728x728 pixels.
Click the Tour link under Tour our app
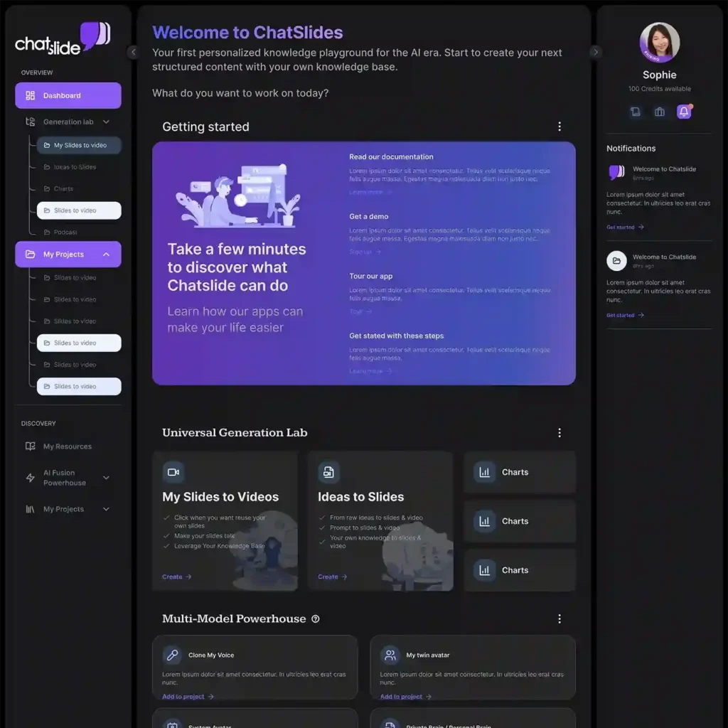[360, 311]
